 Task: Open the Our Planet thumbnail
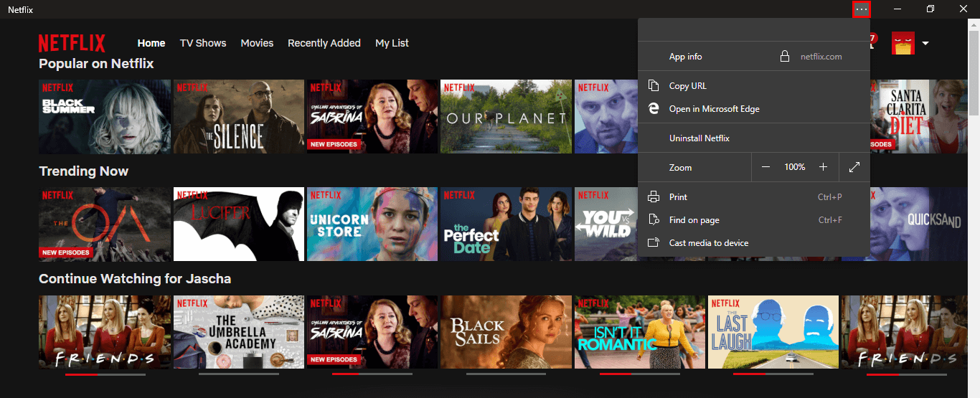pos(506,116)
